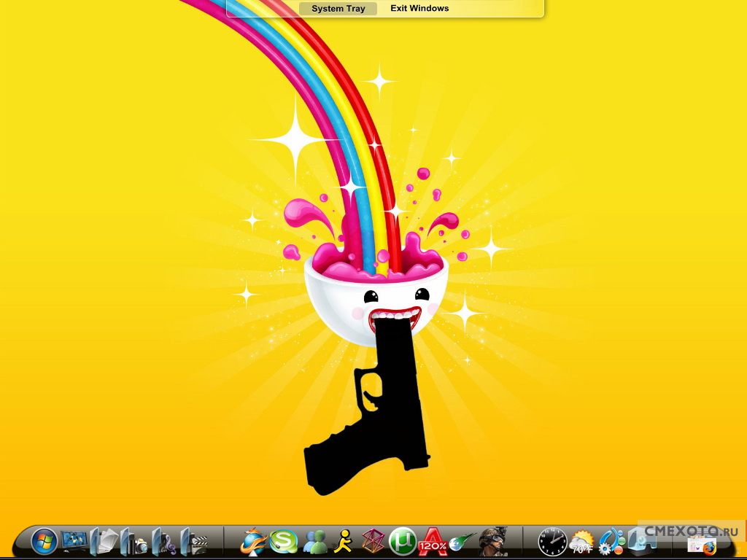The height and width of the screenshot is (560, 747).
Task: Click the green comet globe icon
Action: [460, 542]
